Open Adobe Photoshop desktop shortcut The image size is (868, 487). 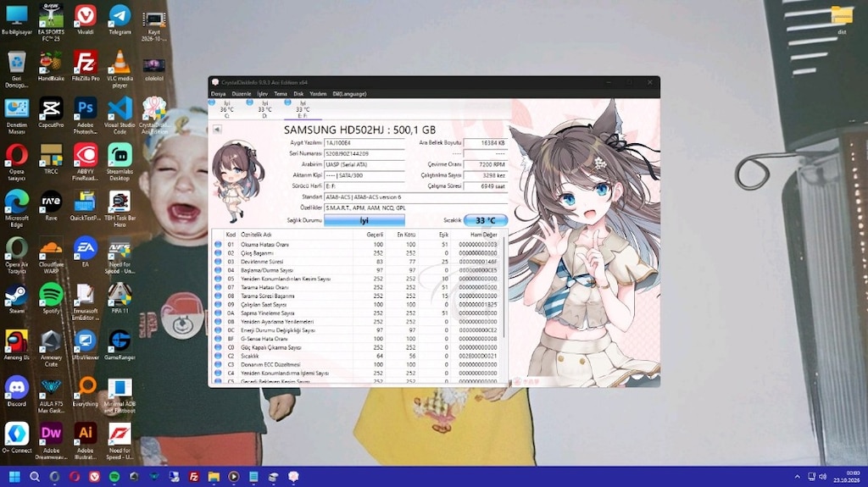click(86, 116)
